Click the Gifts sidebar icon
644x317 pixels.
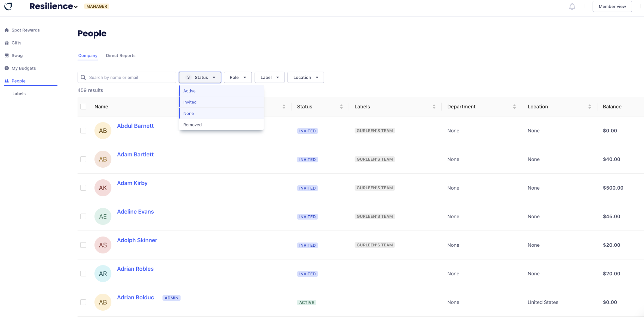click(7, 43)
